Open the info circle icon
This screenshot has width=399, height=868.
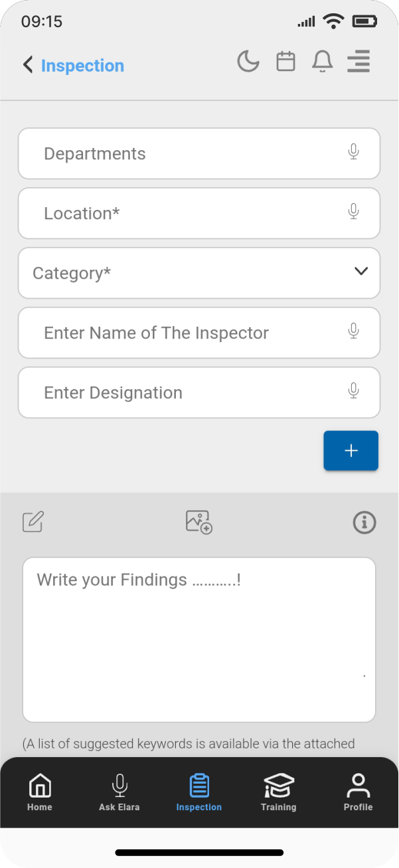364,523
